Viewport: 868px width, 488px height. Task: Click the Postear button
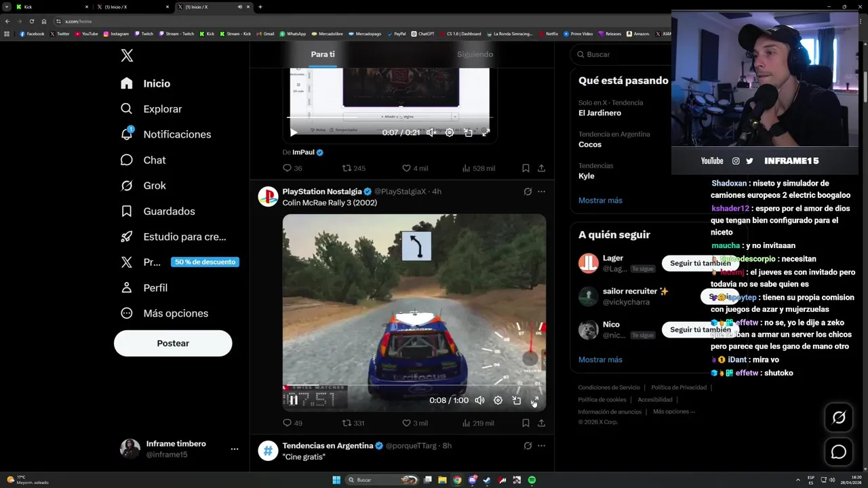tap(173, 344)
